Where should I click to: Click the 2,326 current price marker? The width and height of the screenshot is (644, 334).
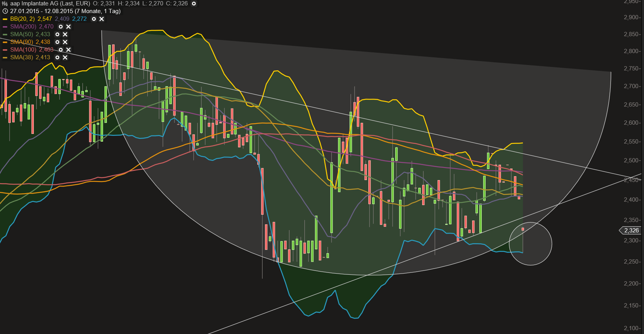(631, 230)
